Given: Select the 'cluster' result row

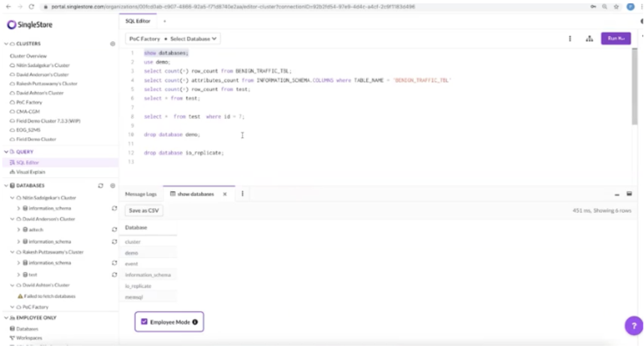Looking at the screenshot, I should [x=149, y=241].
